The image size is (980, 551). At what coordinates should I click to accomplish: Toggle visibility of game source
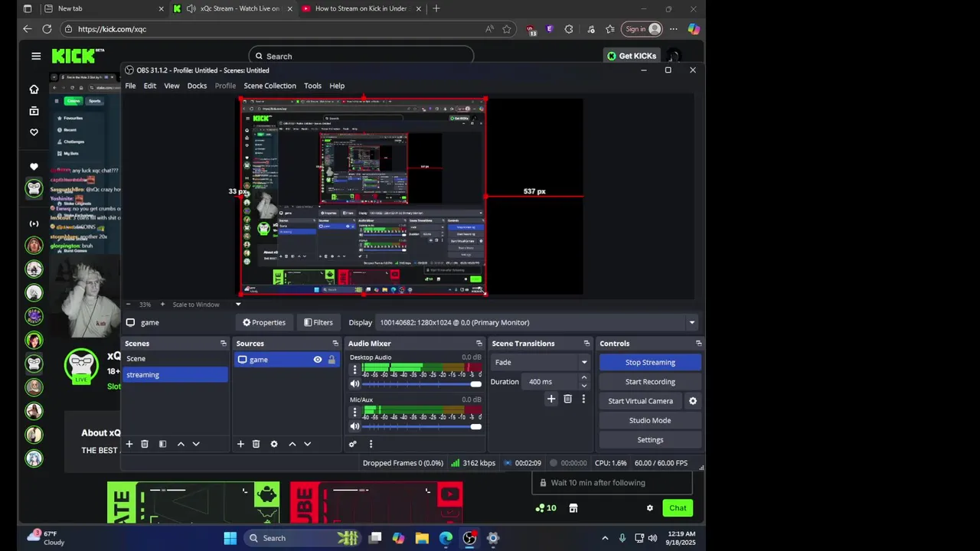click(x=318, y=360)
